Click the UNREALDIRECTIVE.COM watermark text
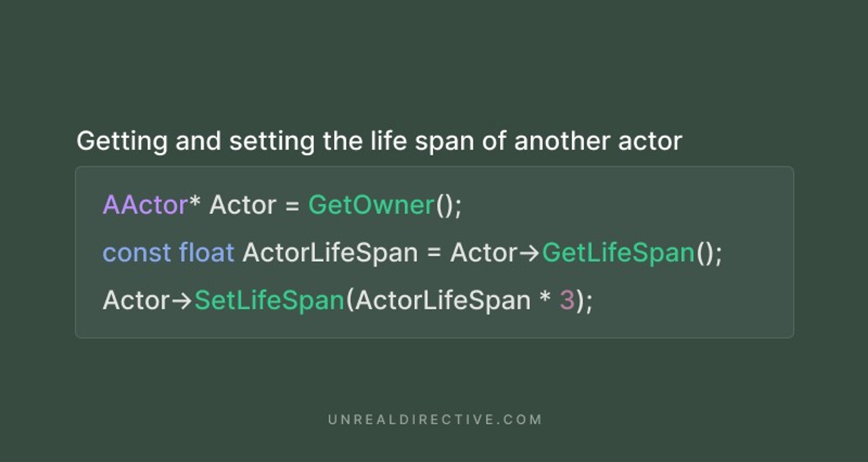 tap(435, 420)
